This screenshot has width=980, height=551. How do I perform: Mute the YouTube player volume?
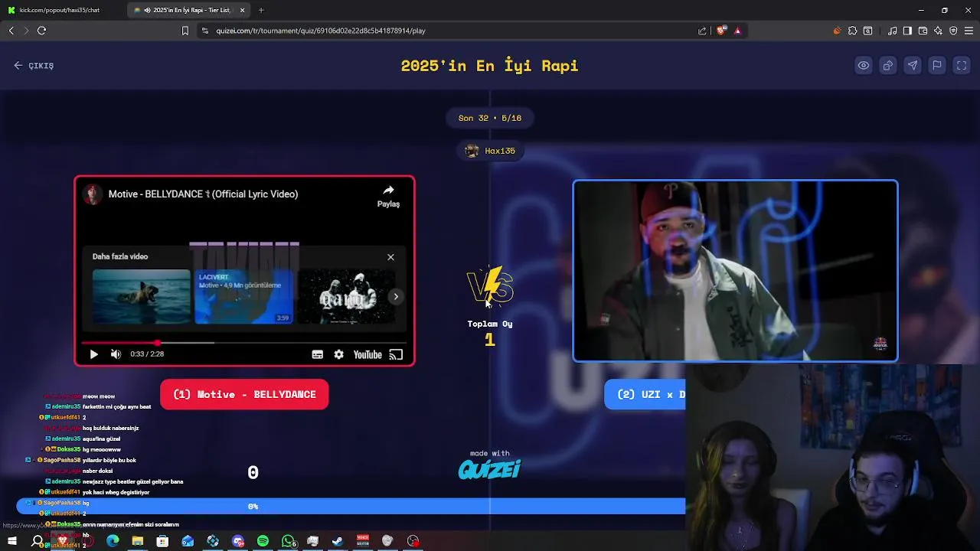click(116, 354)
